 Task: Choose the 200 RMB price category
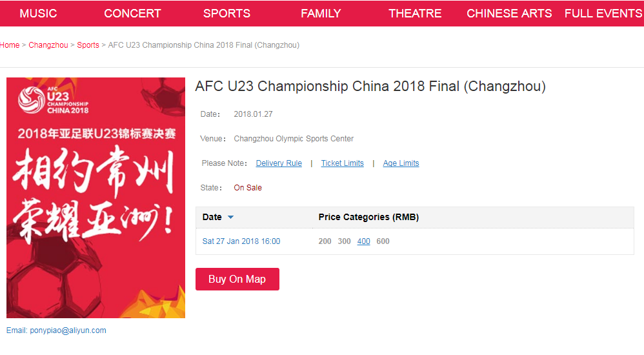pos(325,241)
